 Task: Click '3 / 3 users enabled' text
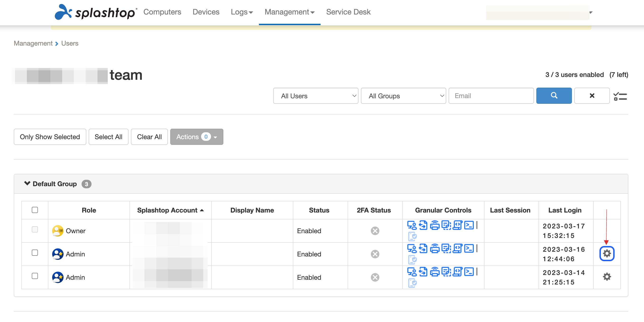click(575, 75)
